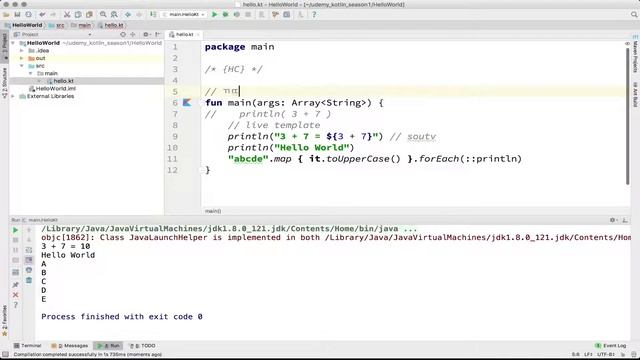Click the main() breadcrumb below the editor
The image size is (640, 360).
click(x=213, y=211)
